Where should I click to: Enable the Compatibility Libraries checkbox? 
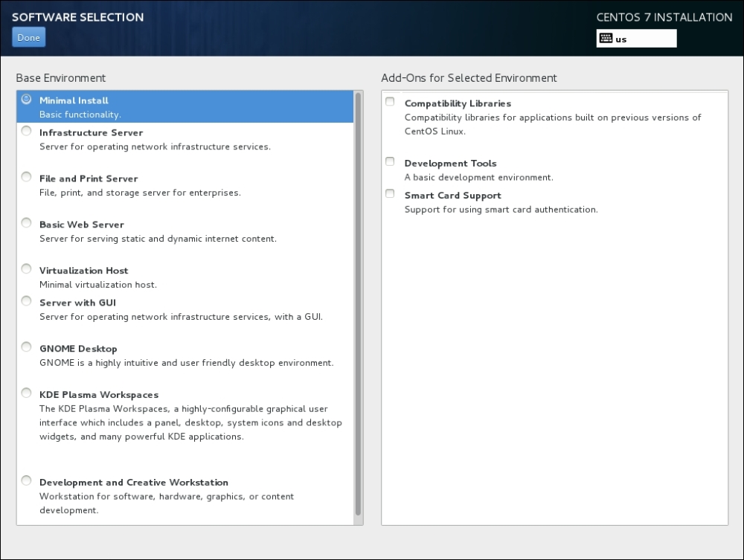[390, 101]
